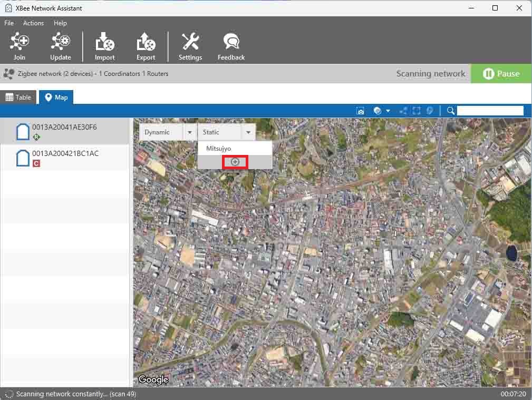This screenshot has height=400, width=532.
Task: Click the magnifier search icon
Action: 451,111
